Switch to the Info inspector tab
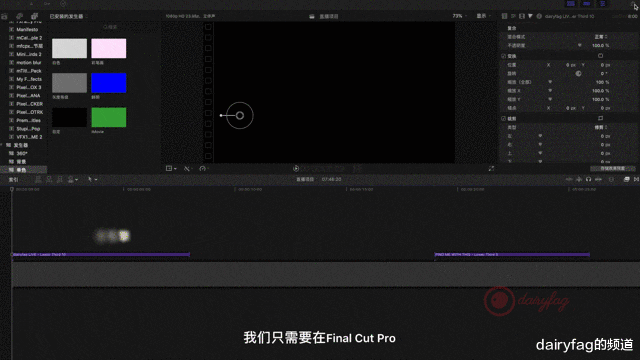 pos(539,16)
